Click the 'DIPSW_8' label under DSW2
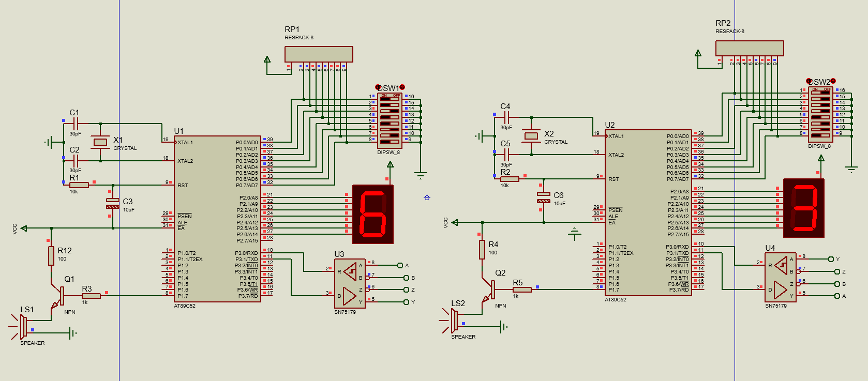This screenshot has height=381, width=868. click(x=819, y=146)
